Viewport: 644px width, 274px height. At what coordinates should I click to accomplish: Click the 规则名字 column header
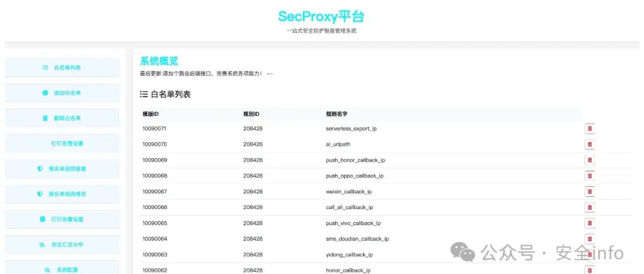pyautogui.click(x=337, y=113)
